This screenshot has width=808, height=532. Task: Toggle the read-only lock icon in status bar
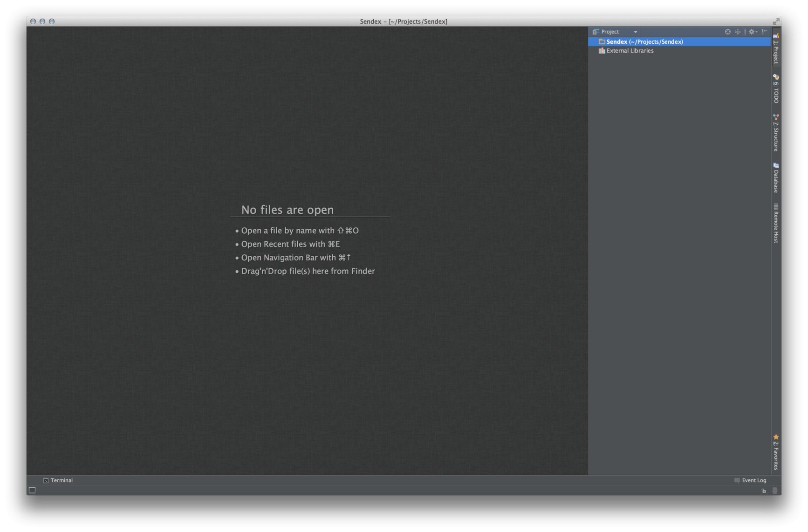tap(764, 491)
